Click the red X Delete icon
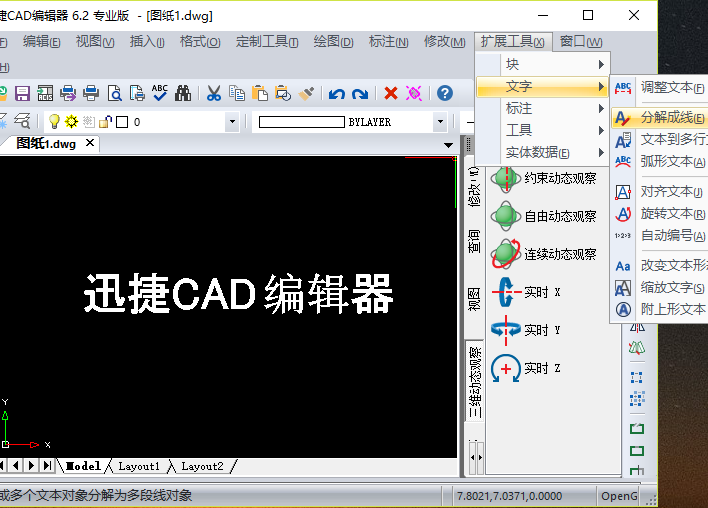 pos(391,93)
